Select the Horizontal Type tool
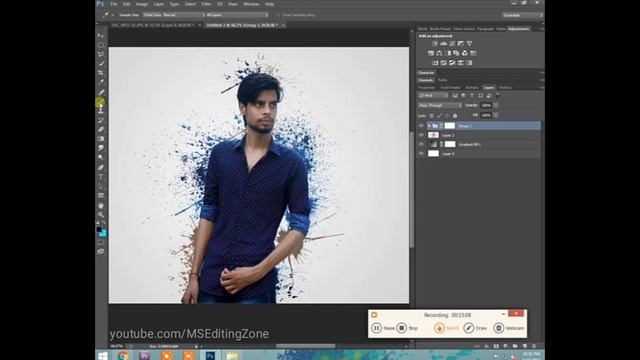 pos(100,177)
